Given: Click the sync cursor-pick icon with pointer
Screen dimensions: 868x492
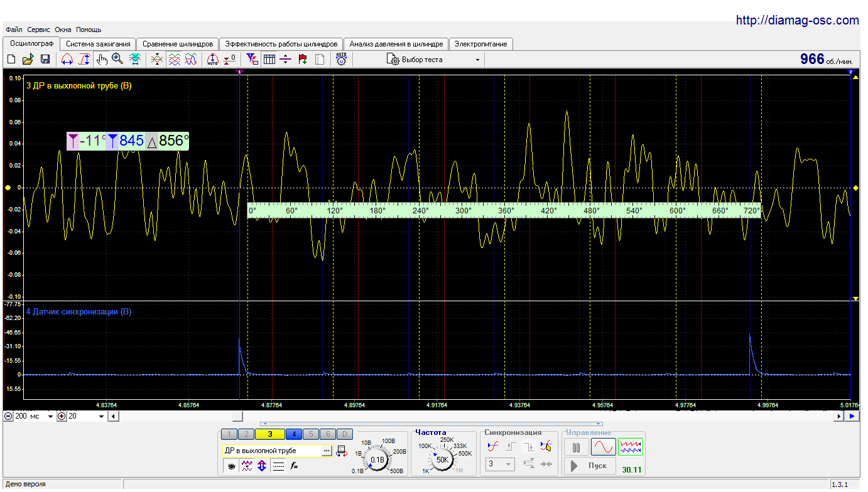Looking at the screenshot, I should click(546, 446).
